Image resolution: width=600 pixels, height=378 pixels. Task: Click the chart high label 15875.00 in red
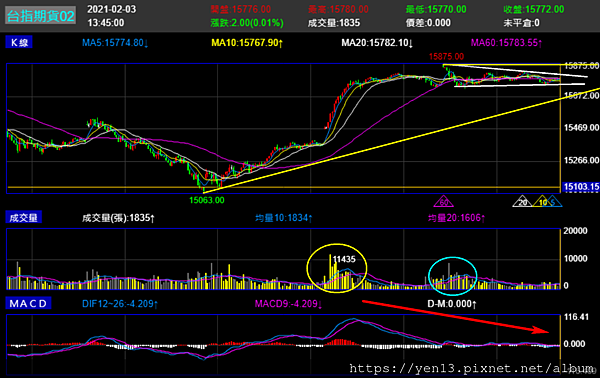point(446,57)
